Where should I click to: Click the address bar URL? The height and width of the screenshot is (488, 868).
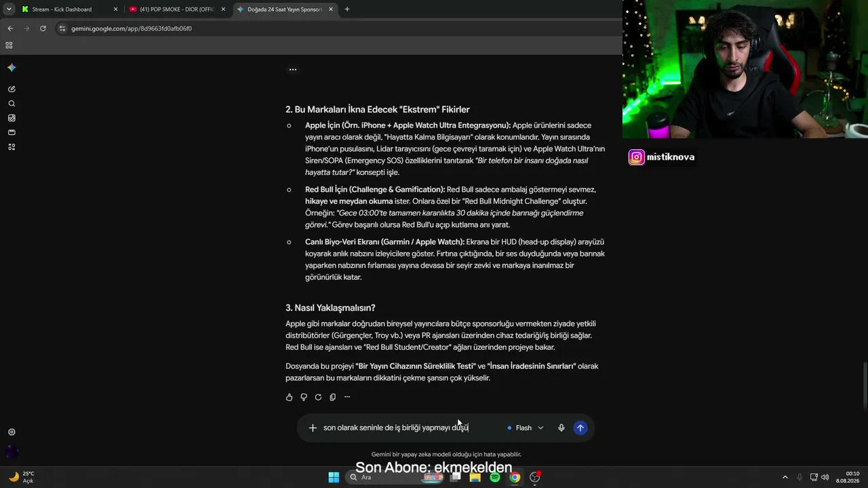click(x=132, y=28)
